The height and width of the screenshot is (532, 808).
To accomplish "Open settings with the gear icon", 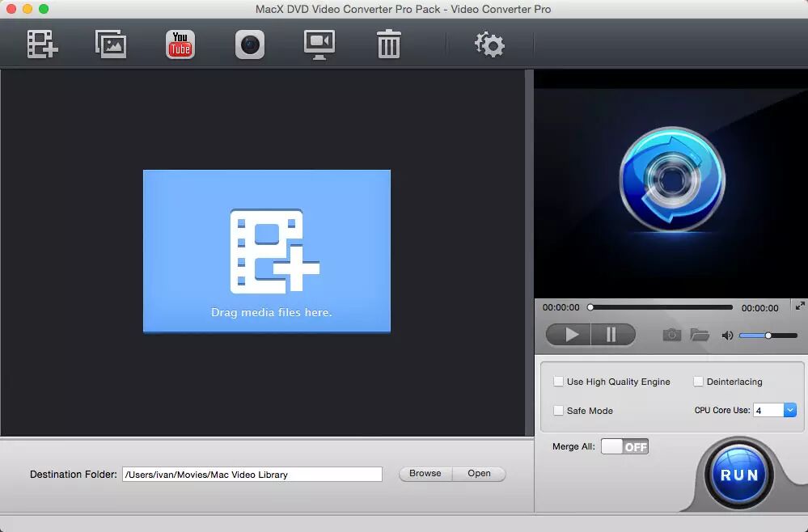I will [x=489, y=44].
